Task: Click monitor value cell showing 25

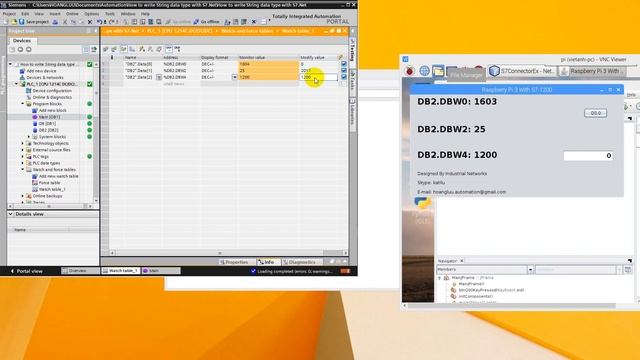Action: [268, 71]
